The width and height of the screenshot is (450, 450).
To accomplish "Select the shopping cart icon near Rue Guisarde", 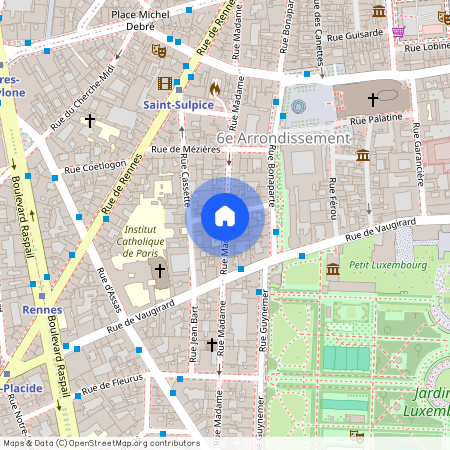I will [399, 32].
